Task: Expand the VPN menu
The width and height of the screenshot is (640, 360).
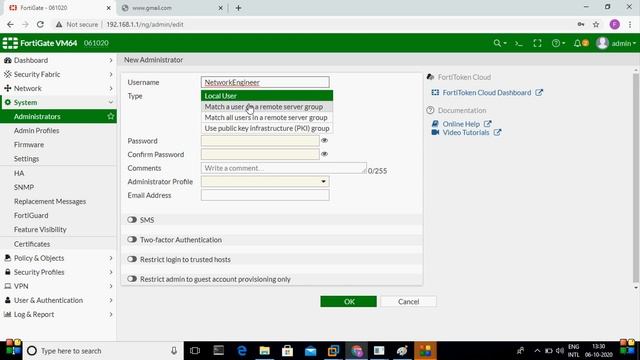Action: click(58, 286)
